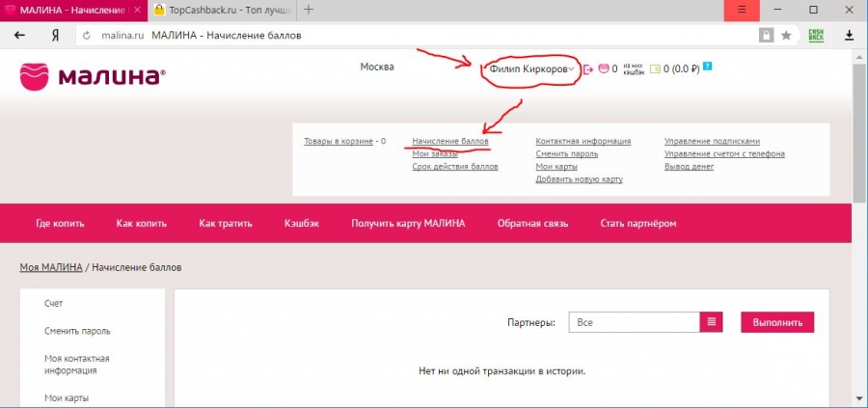Open a new tab with plus icon

(x=309, y=10)
